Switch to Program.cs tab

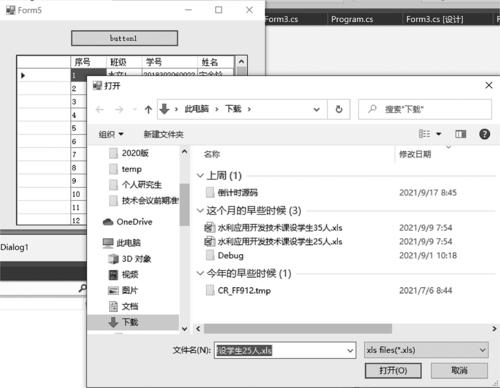tap(352, 19)
